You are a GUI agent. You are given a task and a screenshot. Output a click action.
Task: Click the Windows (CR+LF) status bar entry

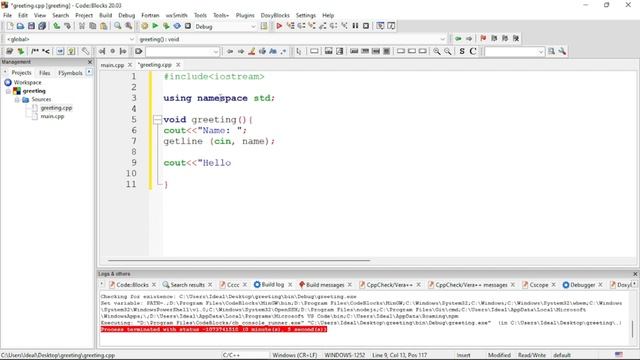point(295,355)
